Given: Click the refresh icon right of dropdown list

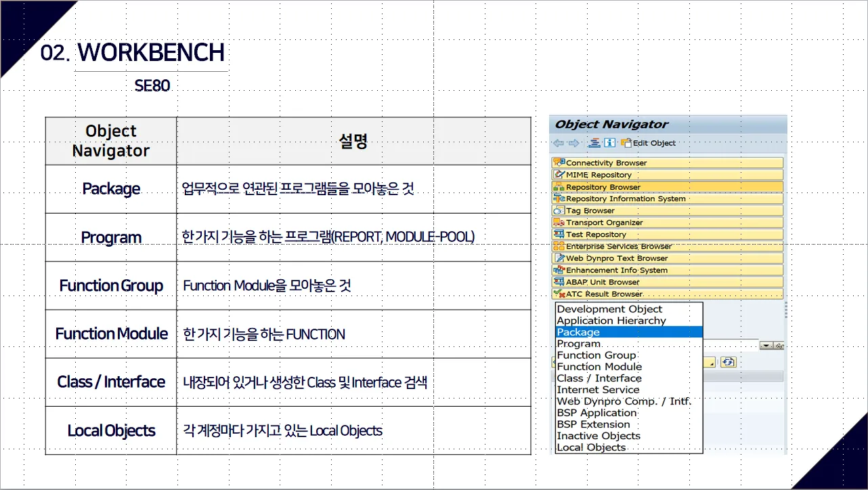Looking at the screenshot, I should 728,362.
